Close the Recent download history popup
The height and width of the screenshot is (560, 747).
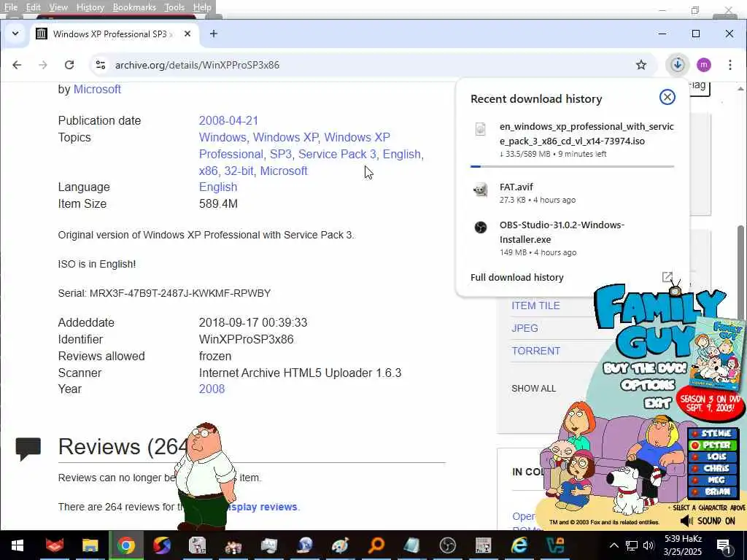click(x=667, y=97)
